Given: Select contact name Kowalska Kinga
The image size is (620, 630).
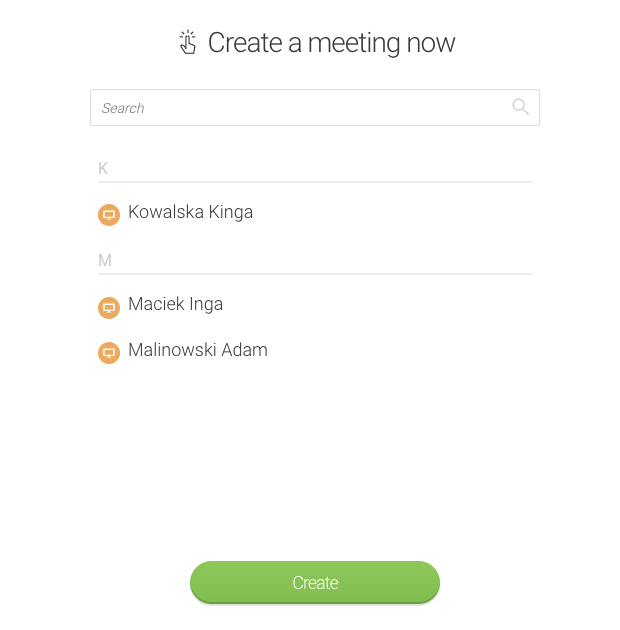Looking at the screenshot, I should point(190,212).
